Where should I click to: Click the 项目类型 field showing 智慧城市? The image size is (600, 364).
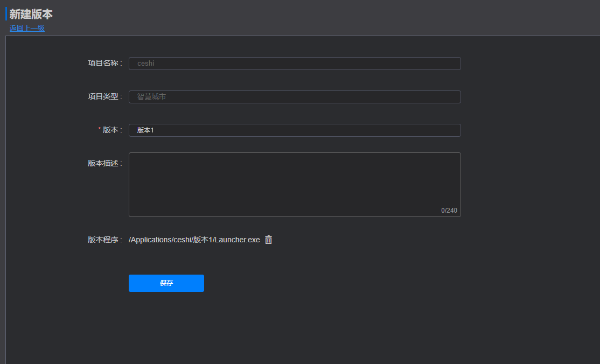point(295,97)
